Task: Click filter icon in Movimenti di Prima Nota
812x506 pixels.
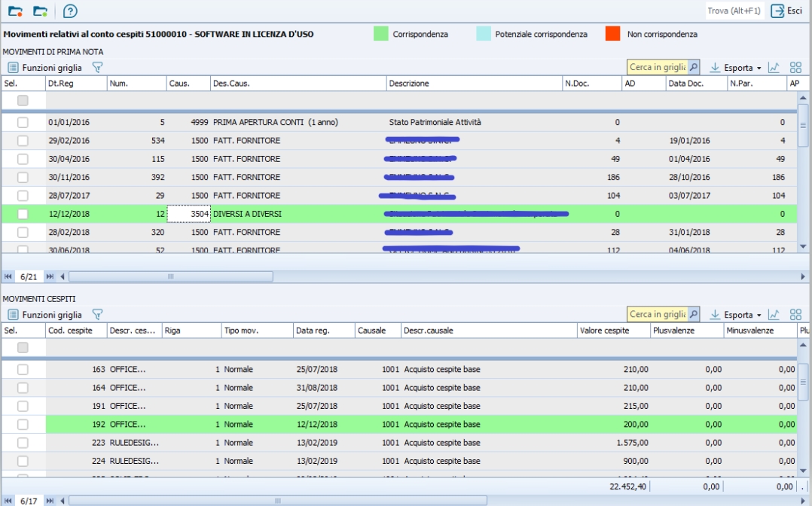Action: (97, 67)
